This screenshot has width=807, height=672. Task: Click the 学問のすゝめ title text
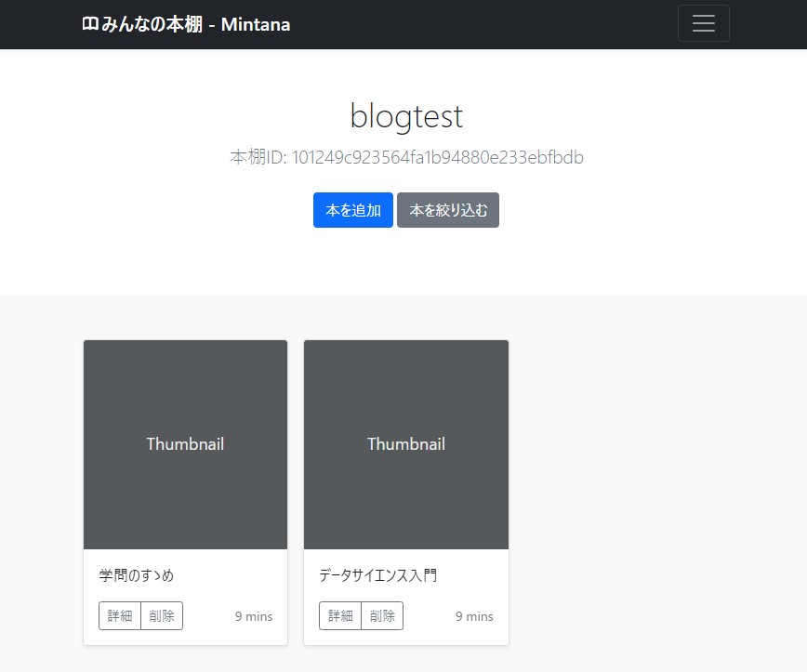pyautogui.click(x=137, y=574)
